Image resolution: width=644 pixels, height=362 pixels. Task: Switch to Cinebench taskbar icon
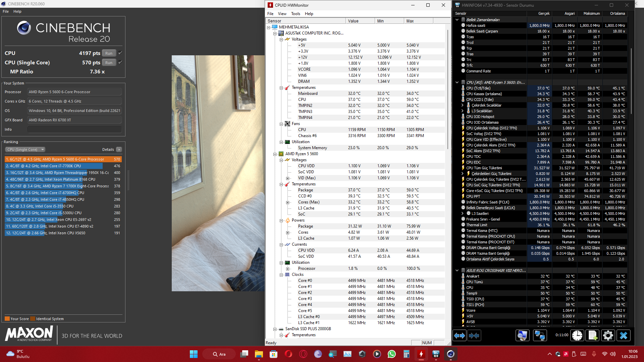pyautogui.click(x=450, y=354)
